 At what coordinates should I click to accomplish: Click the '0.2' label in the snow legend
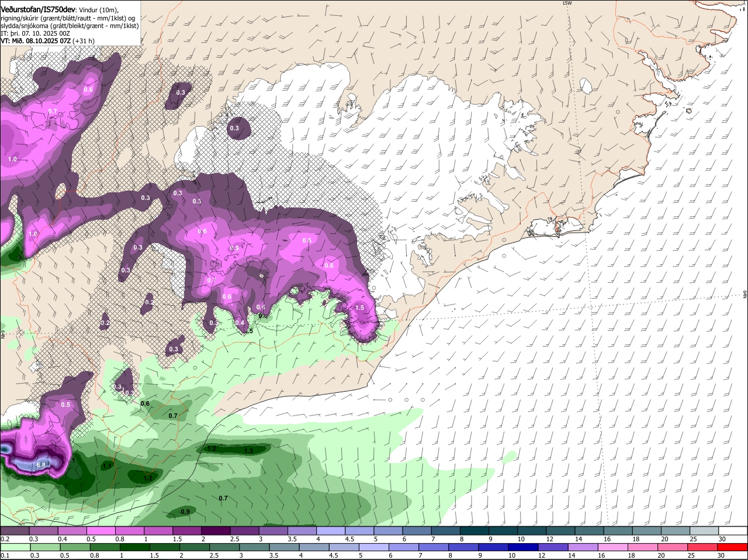point(5,538)
